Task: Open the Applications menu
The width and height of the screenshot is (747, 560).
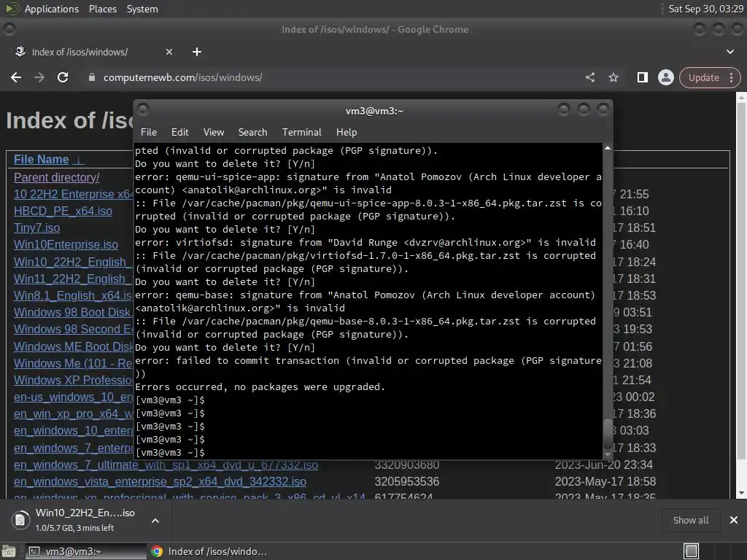Action: coord(52,9)
